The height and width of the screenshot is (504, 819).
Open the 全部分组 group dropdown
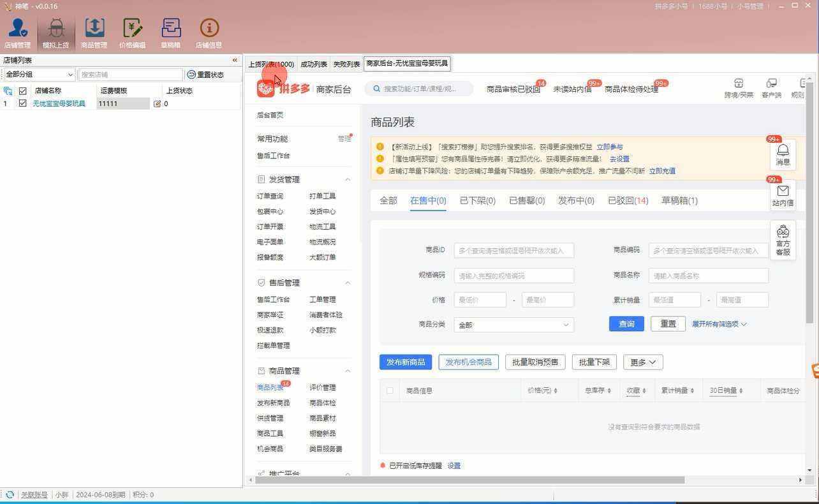pyautogui.click(x=39, y=75)
